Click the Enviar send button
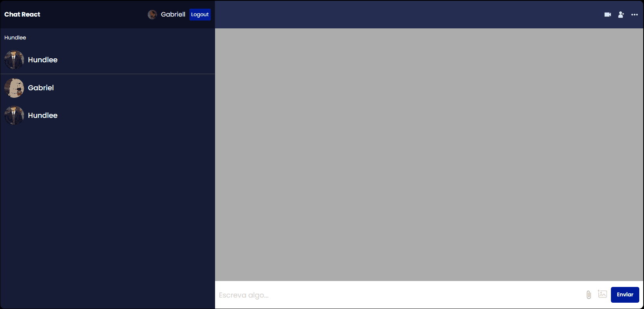Viewport: 644px width, 309px height. click(x=625, y=295)
